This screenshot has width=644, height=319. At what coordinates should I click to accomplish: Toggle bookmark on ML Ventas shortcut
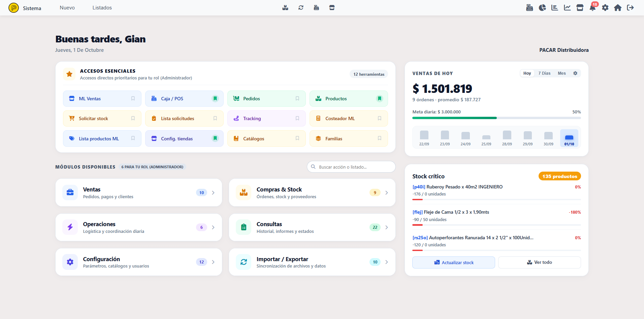[133, 99]
